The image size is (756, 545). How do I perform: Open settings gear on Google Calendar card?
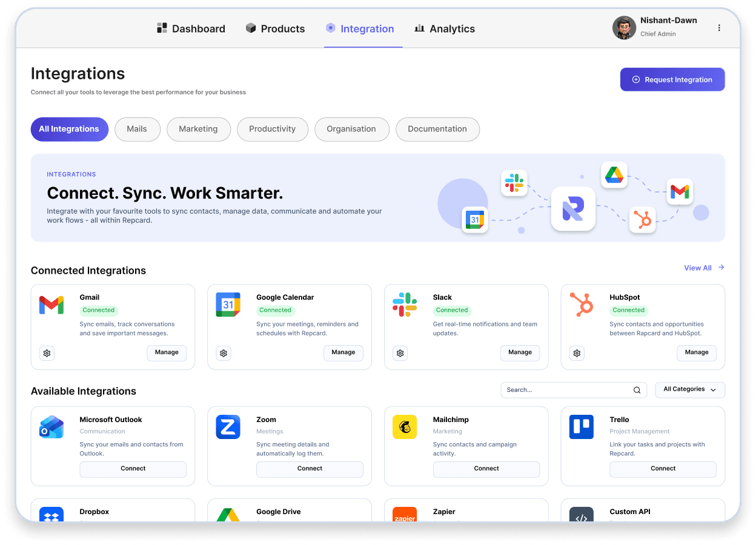[x=224, y=353]
